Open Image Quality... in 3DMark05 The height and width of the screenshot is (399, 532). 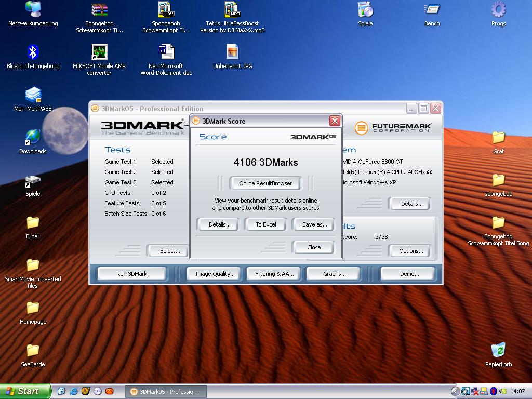click(x=215, y=274)
